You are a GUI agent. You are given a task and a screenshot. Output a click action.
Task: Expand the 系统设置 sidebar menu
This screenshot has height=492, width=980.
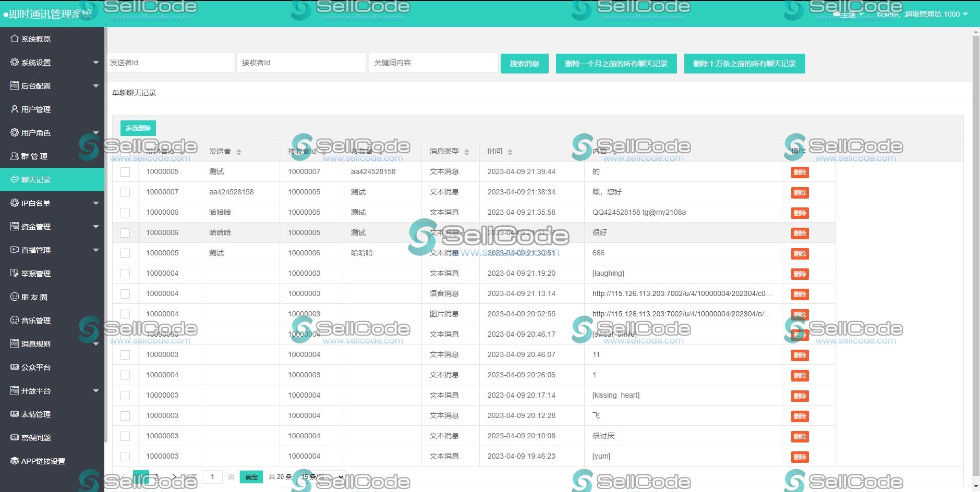(x=52, y=62)
